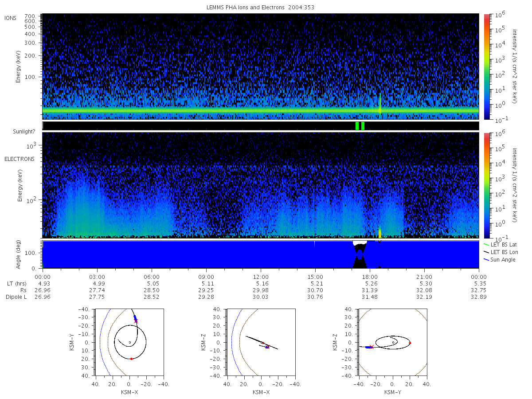
Task: Click blue Sun Angle legend line
Action: click(487, 259)
